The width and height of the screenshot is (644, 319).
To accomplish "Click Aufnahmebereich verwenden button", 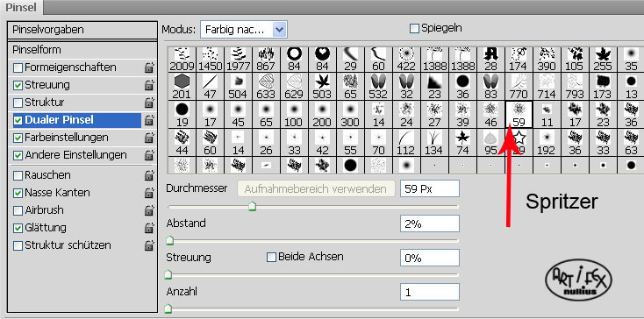I will pyautogui.click(x=316, y=189).
